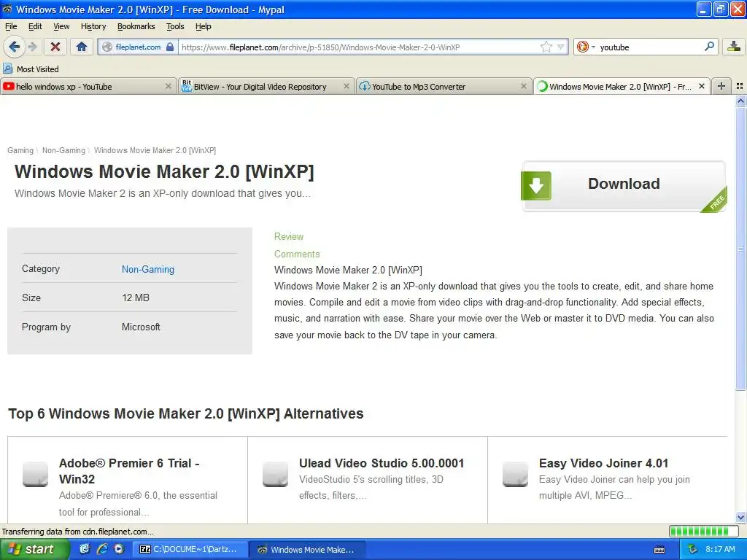Launch Windows Media Player quick launch icon

(x=119, y=549)
